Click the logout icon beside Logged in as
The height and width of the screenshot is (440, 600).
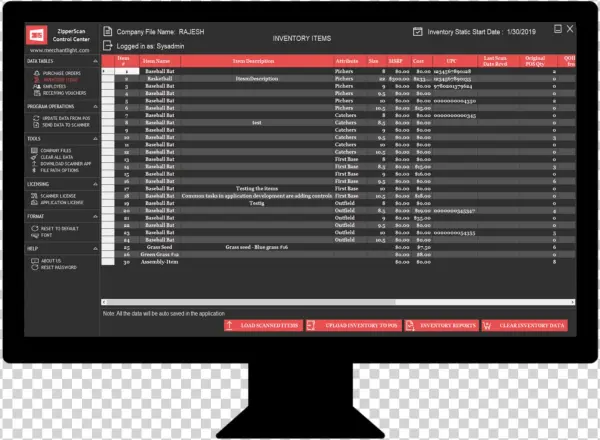pos(108,46)
